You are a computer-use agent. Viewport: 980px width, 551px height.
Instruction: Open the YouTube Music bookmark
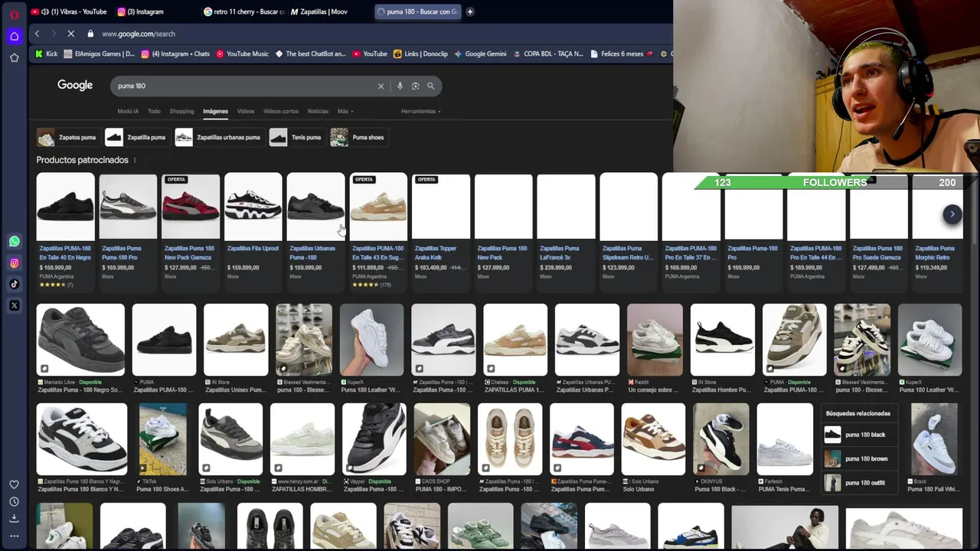click(x=242, y=54)
